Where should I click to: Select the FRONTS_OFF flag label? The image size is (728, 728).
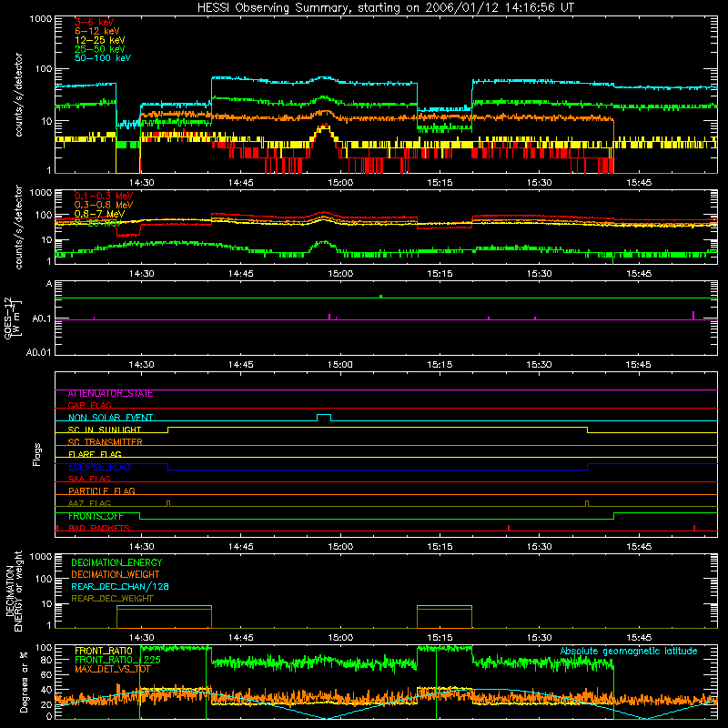96,516
